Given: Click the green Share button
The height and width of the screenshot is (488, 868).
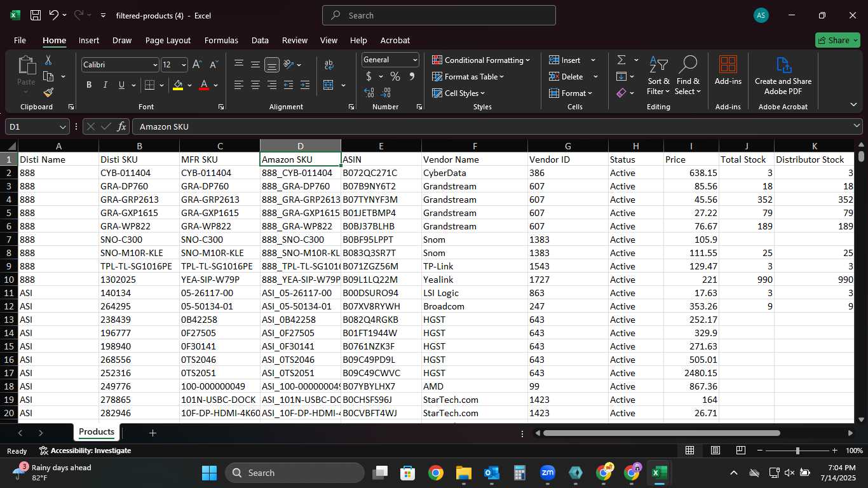Looking at the screenshot, I should (x=837, y=40).
